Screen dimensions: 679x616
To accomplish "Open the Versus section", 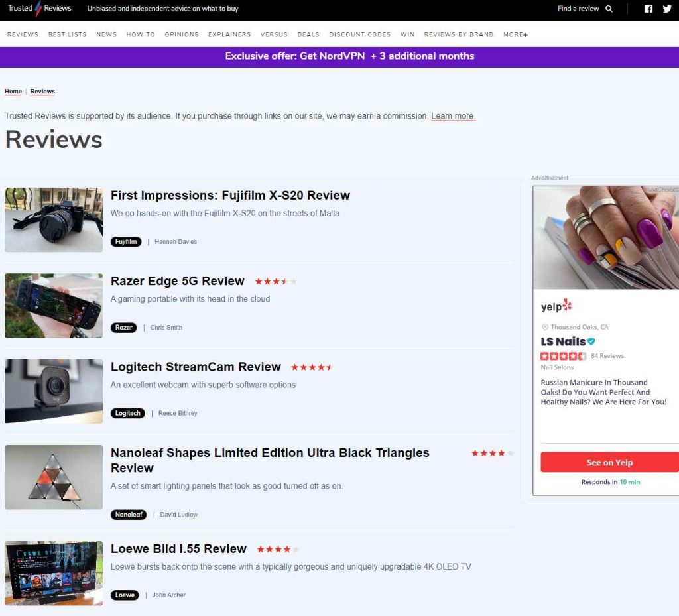I will pos(274,34).
